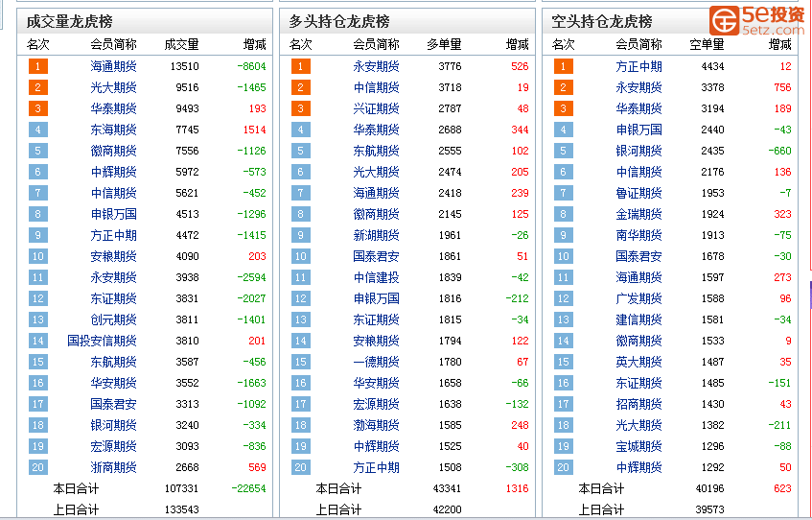
Task: Open 广发期货 member link
Action: [638, 298]
